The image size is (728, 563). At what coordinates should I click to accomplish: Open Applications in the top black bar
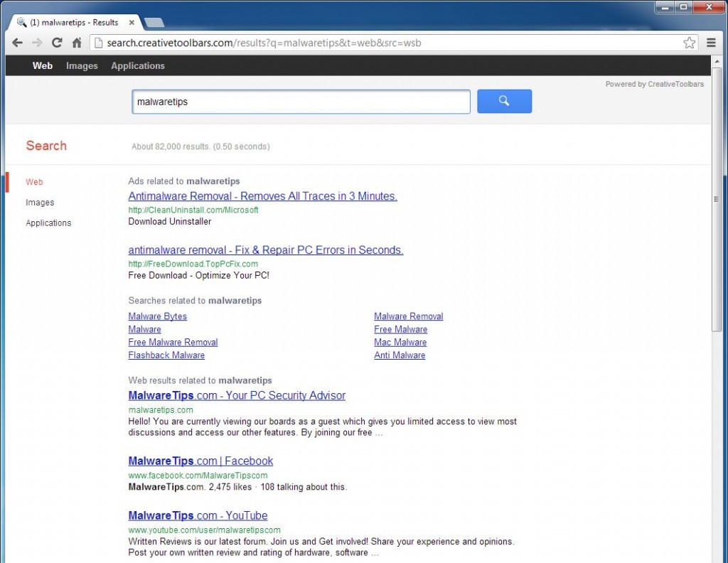[x=138, y=66]
